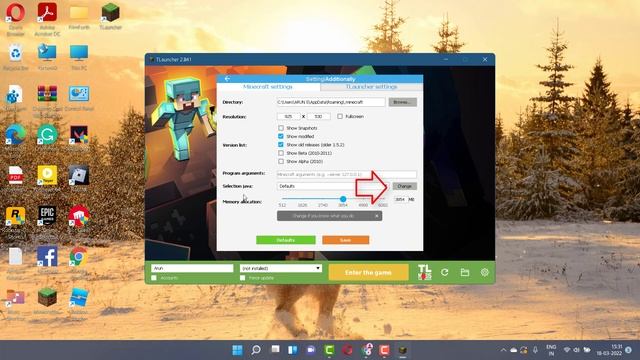
Task: Click the Program arguments field
Action: [x=347, y=174]
